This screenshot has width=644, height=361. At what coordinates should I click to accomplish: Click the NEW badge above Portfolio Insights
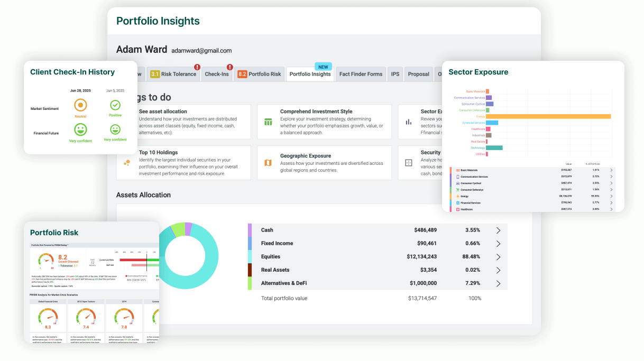(323, 67)
